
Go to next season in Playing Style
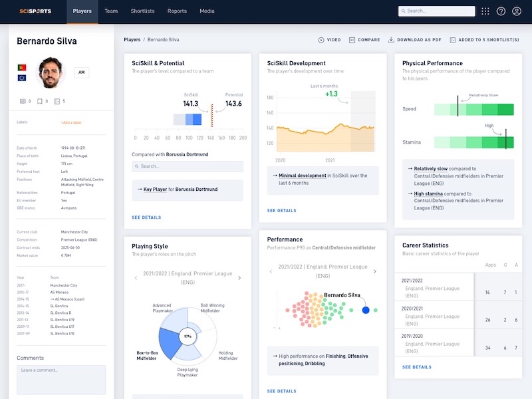click(239, 278)
